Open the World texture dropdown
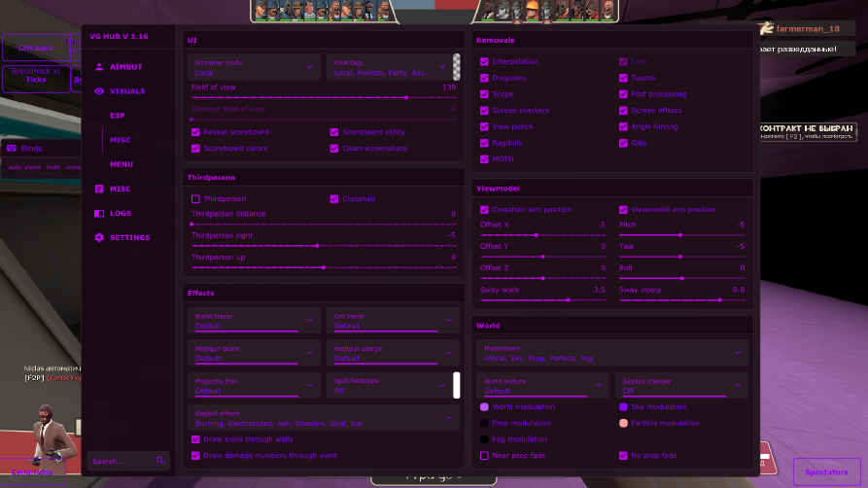The image size is (868, 488). tap(542, 386)
